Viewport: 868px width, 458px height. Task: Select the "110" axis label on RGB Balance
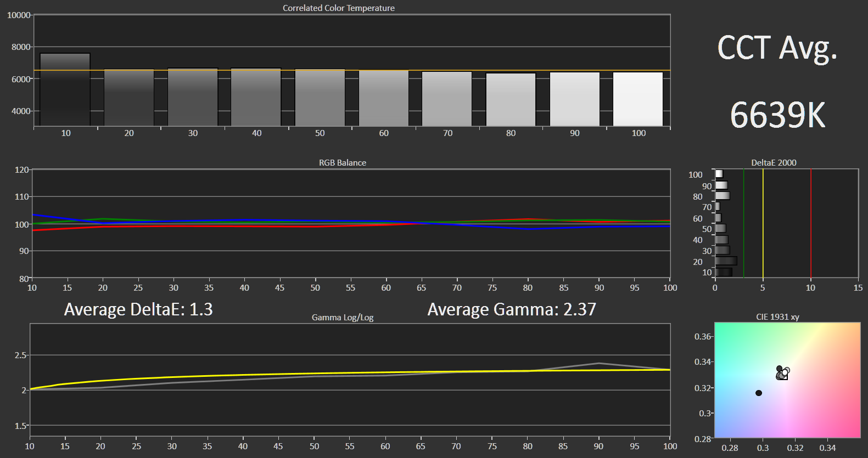pyautogui.click(x=21, y=196)
